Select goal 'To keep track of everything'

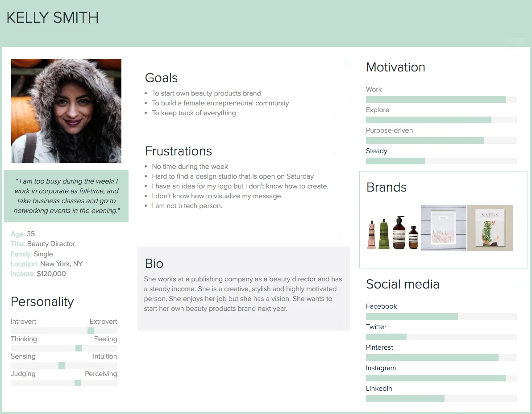coord(194,113)
